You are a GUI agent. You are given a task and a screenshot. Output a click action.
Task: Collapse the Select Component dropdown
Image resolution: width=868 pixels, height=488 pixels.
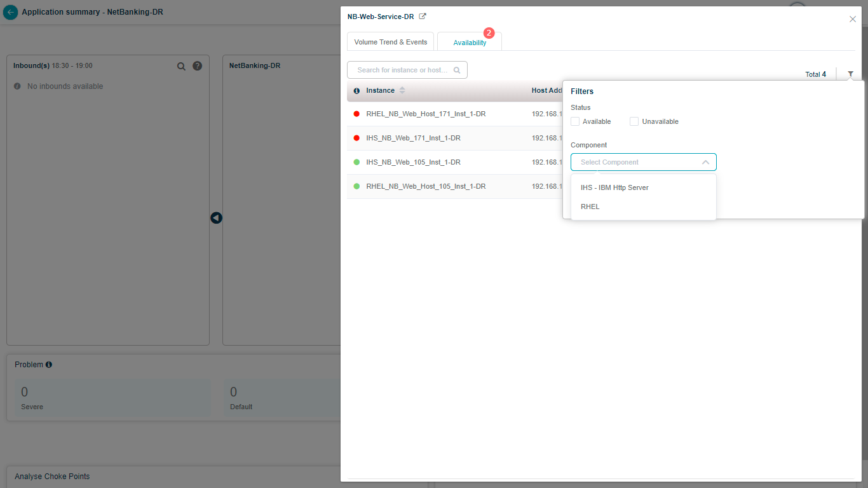coord(705,162)
